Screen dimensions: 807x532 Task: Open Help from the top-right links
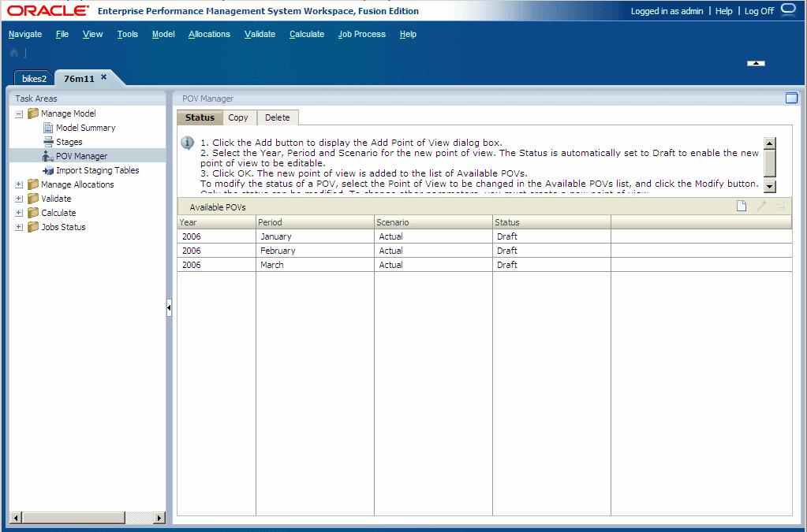(723, 10)
